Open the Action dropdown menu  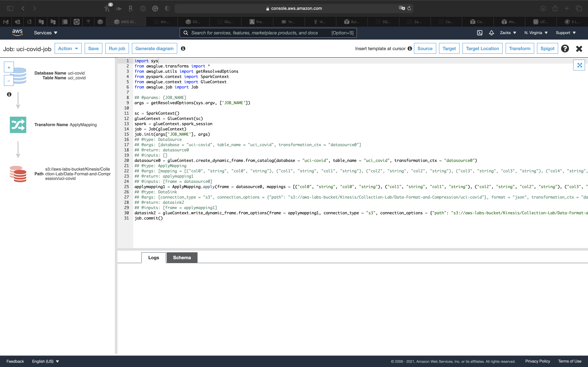[68, 48]
